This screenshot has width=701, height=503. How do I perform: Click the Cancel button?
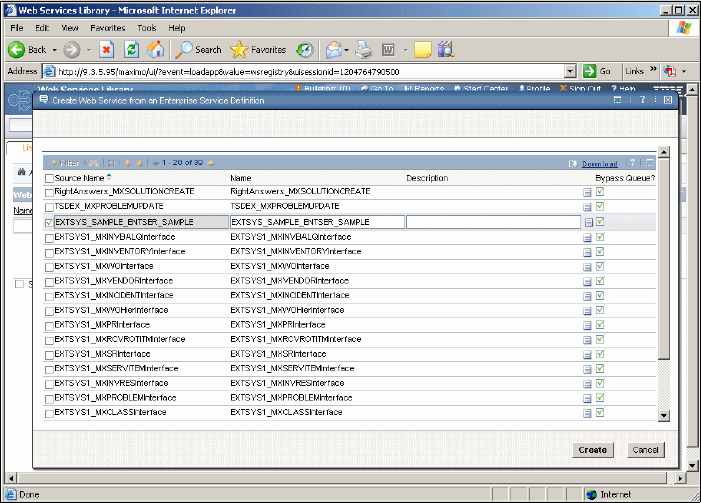[644, 450]
